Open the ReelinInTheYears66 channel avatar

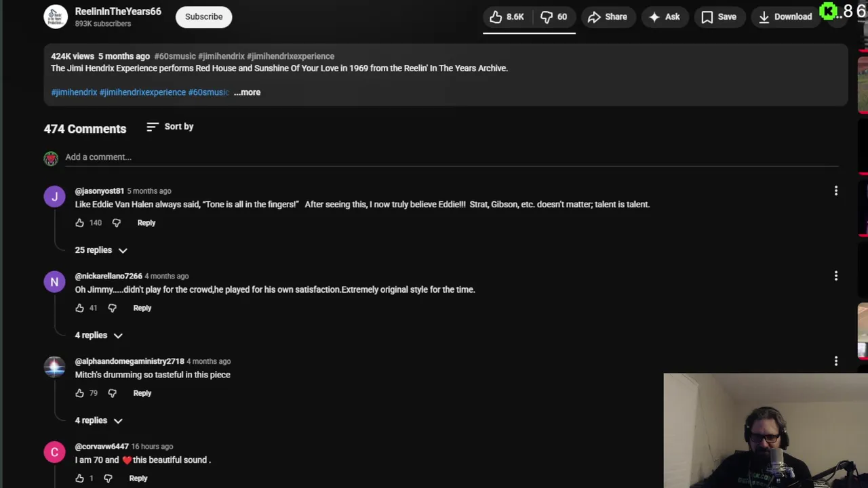tap(56, 16)
